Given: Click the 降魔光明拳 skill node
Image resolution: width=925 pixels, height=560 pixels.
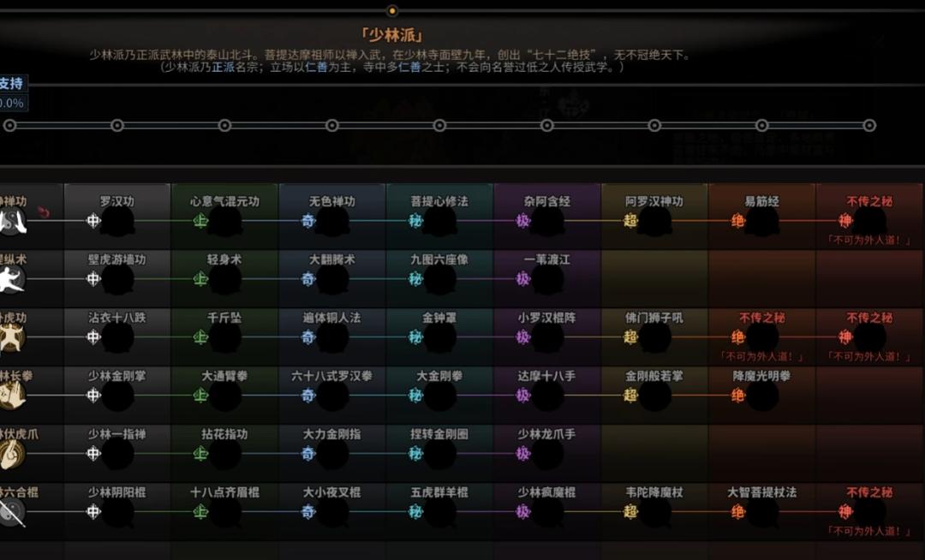Looking at the screenshot, I should 762,396.
